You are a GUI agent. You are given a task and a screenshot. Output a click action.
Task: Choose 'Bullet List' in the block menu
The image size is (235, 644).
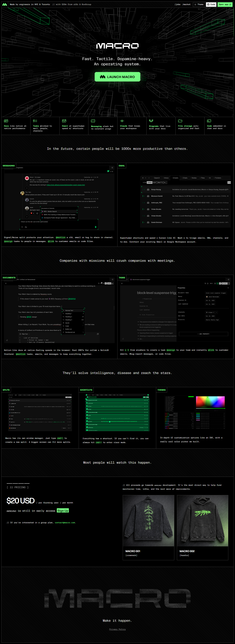click(73, 329)
